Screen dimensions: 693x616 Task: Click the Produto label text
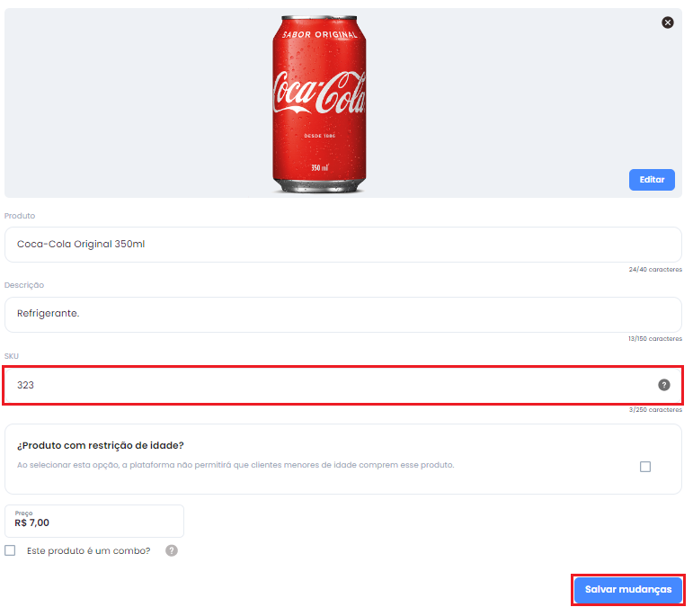[x=20, y=216]
